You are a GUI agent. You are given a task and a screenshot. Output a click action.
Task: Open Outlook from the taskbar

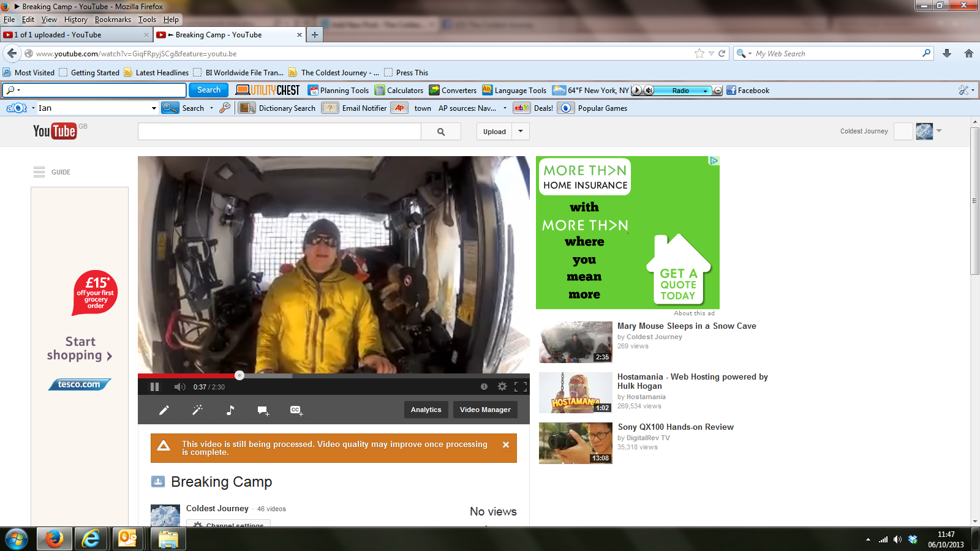click(128, 539)
